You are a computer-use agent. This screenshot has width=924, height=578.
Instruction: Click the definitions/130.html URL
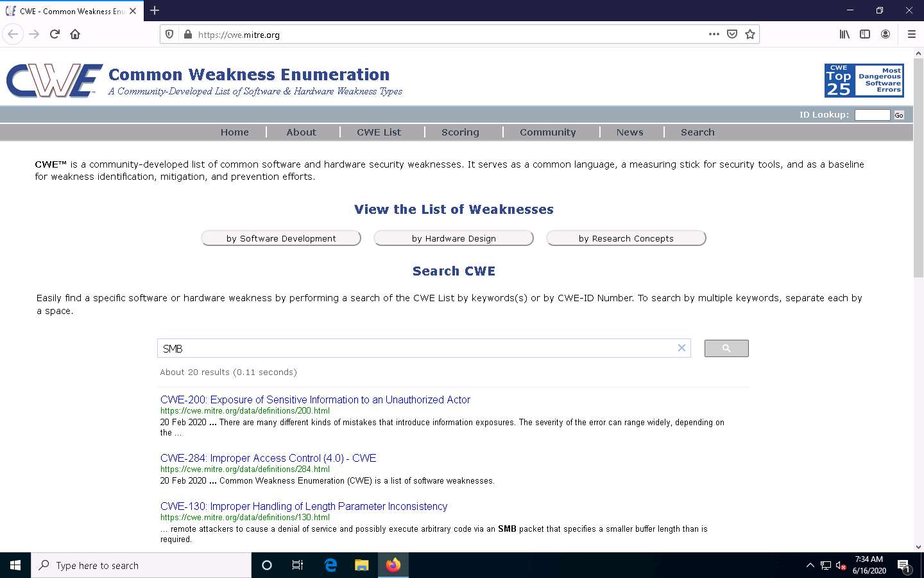click(x=244, y=518)
